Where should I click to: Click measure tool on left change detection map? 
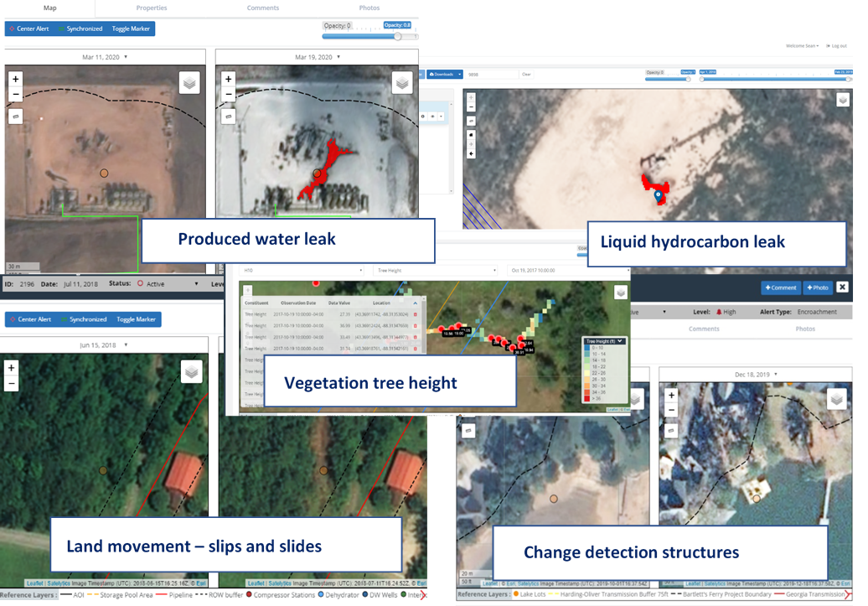tap(468, 431)
